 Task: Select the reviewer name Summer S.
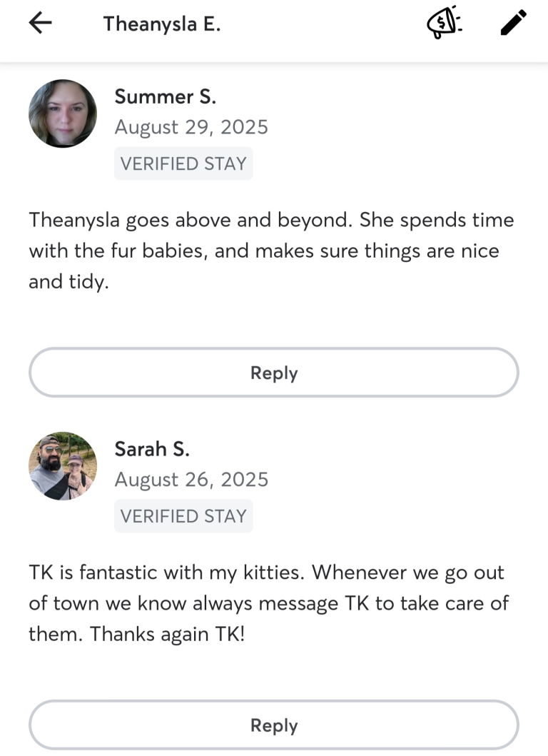[165, 96]
